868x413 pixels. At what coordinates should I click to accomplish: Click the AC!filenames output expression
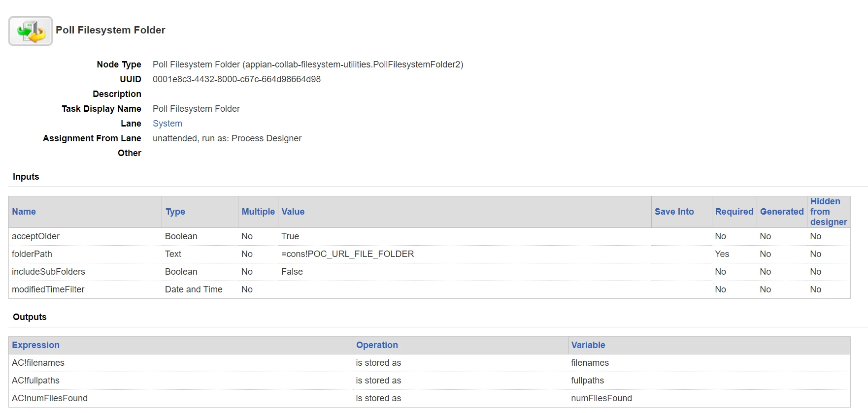(x=38, y=363)
